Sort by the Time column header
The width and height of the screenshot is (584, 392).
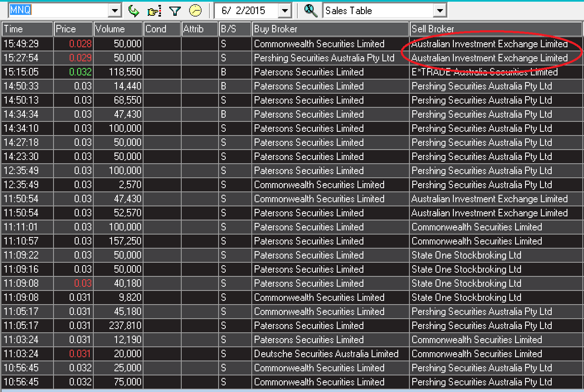click(x=27, y=29)
